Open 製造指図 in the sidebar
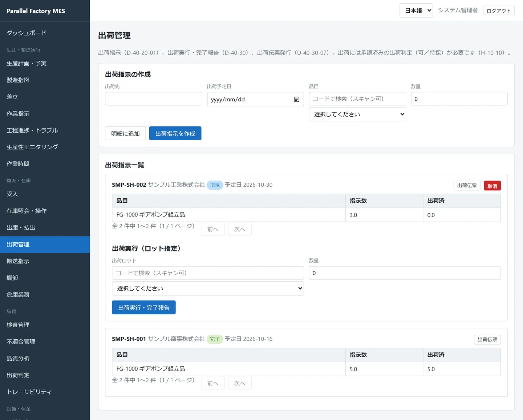This screenshot has width=523, height=420. (x=45, y=80)
